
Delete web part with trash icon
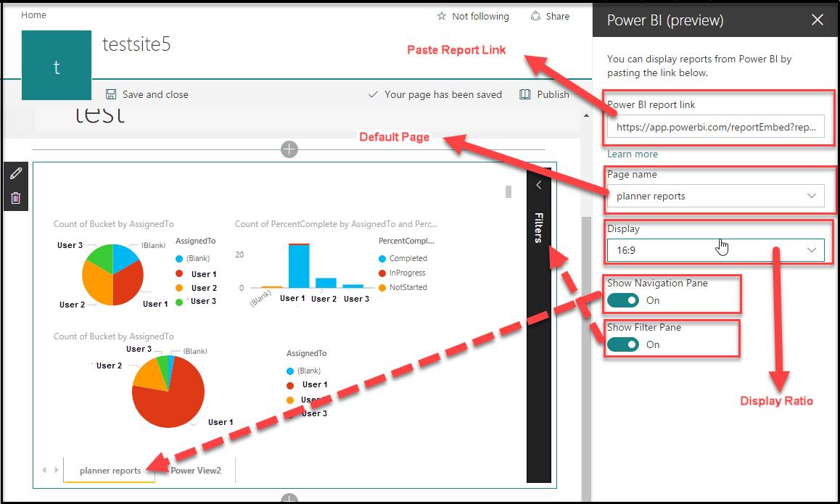[16, 198]
